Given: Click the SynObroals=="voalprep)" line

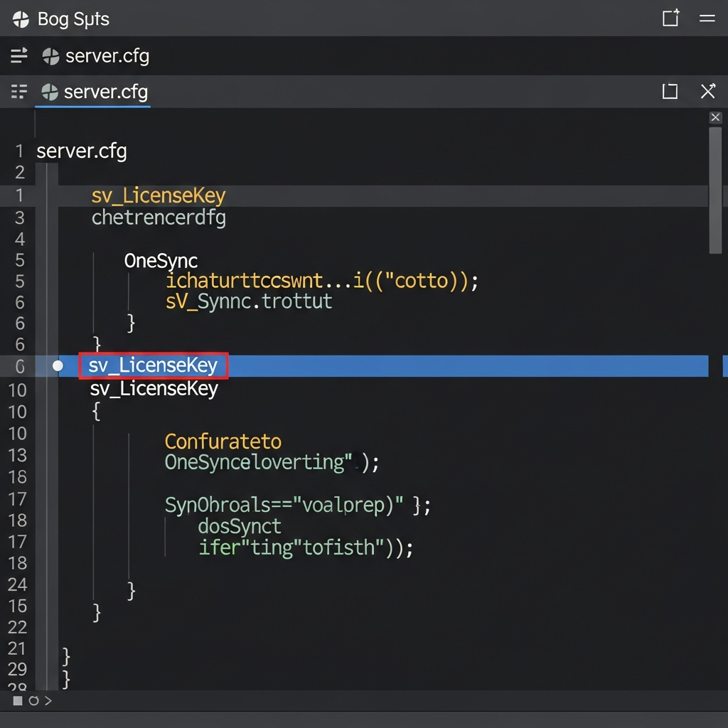Looking at the screenshot, I should coord(298,505).
